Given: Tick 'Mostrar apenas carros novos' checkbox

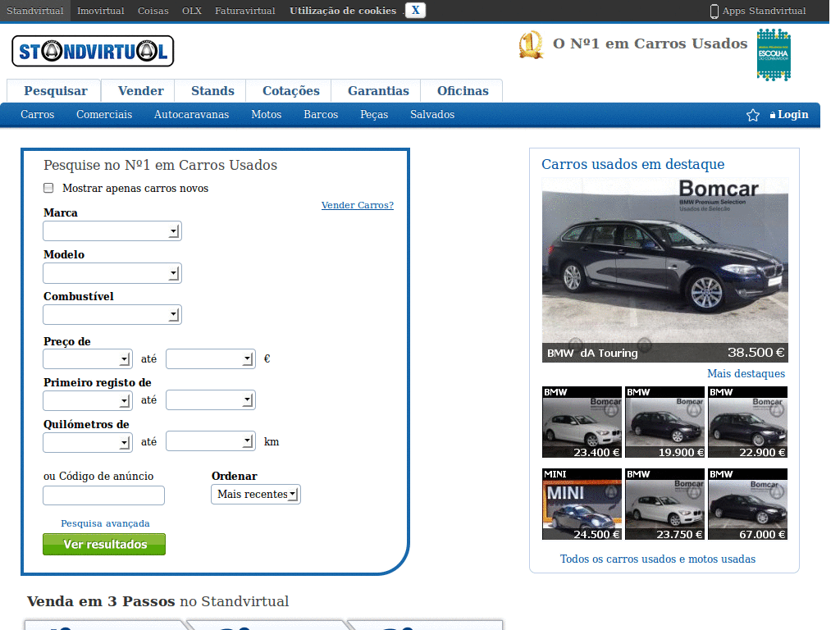Looking at the screenshot, I should point(48,188).
